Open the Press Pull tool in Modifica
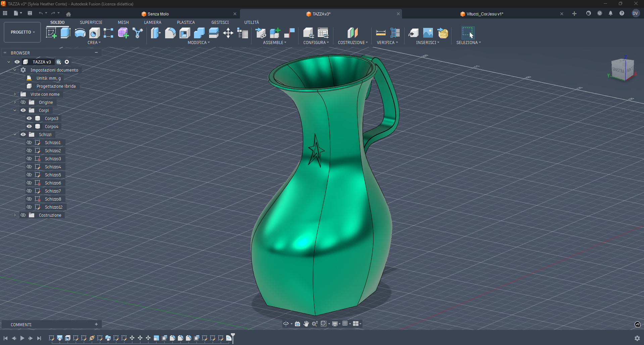 click(155, 33)
